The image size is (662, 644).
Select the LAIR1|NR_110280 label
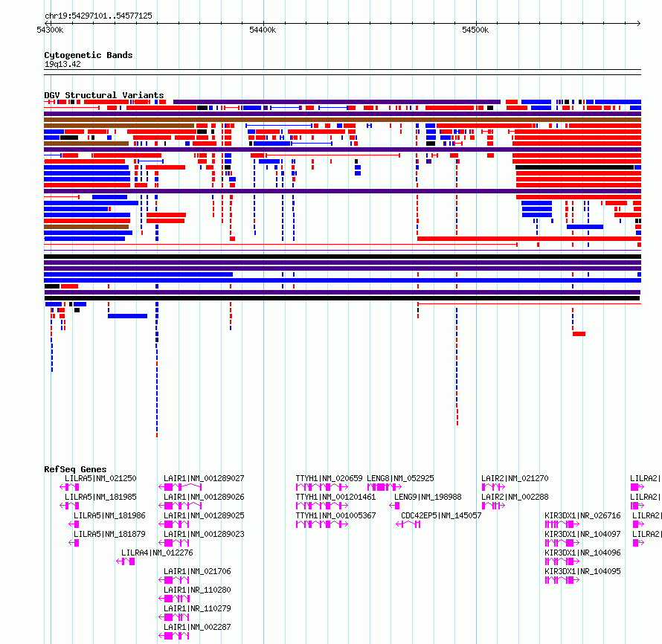[197, 590]
